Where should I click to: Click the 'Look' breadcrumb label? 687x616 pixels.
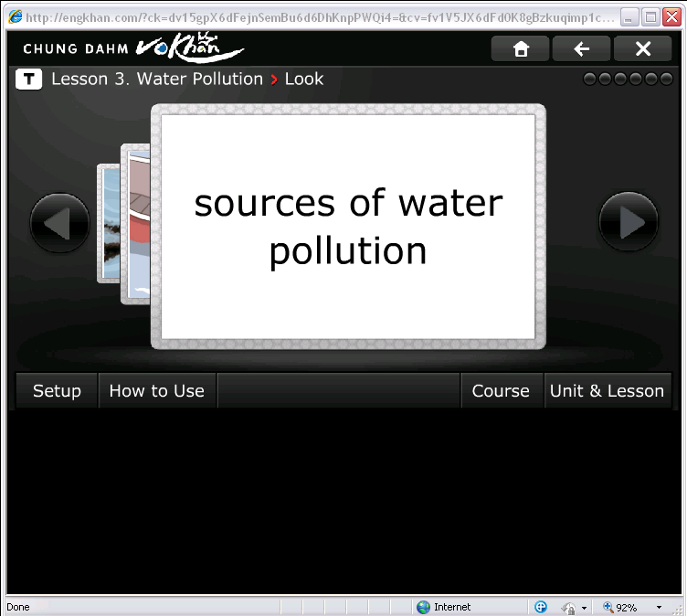click(304, 80)
